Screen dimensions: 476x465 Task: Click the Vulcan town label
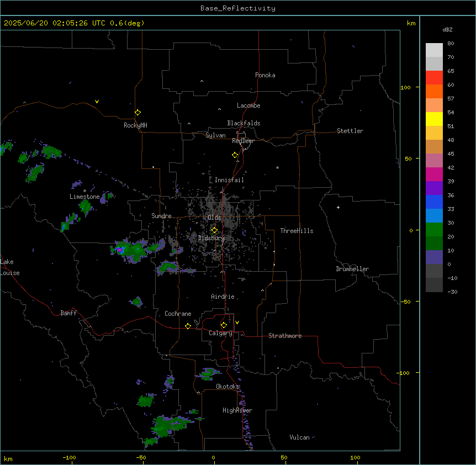click(299, 437)
